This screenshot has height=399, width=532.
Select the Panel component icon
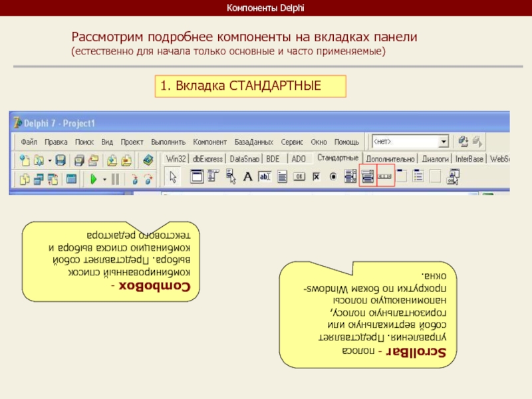point(436,176)
